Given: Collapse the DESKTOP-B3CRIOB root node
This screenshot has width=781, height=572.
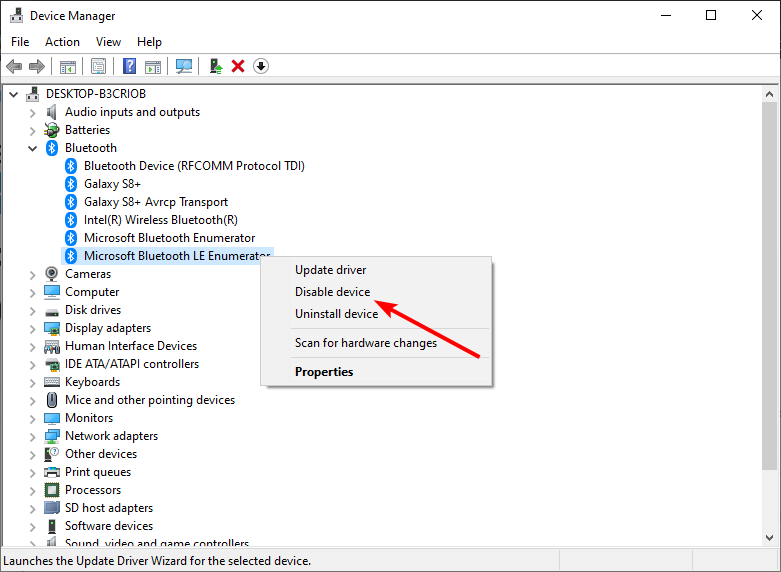Looking at the screenshot, I should pyautogui.click(x=13, y=94).
